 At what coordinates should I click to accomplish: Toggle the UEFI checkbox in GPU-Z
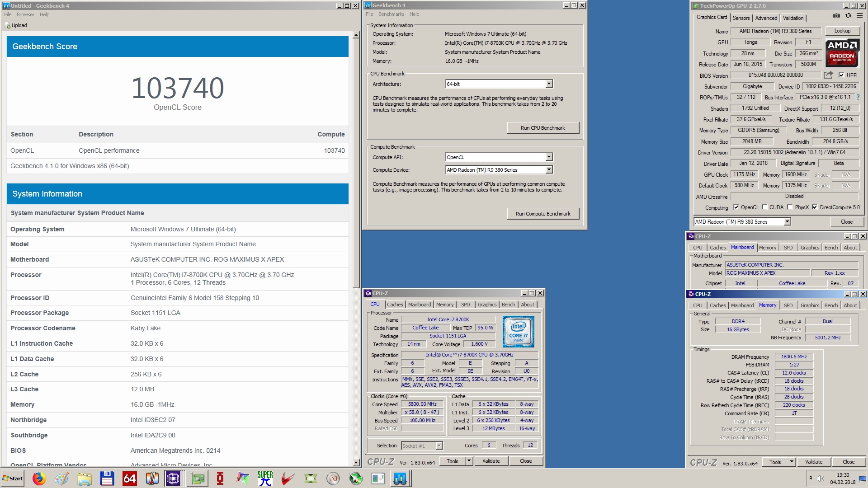click(x=841, y=75)
